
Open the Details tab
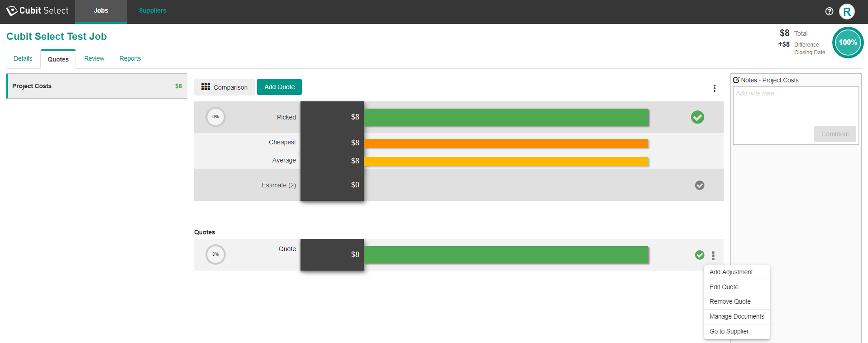tap(23, 58)
